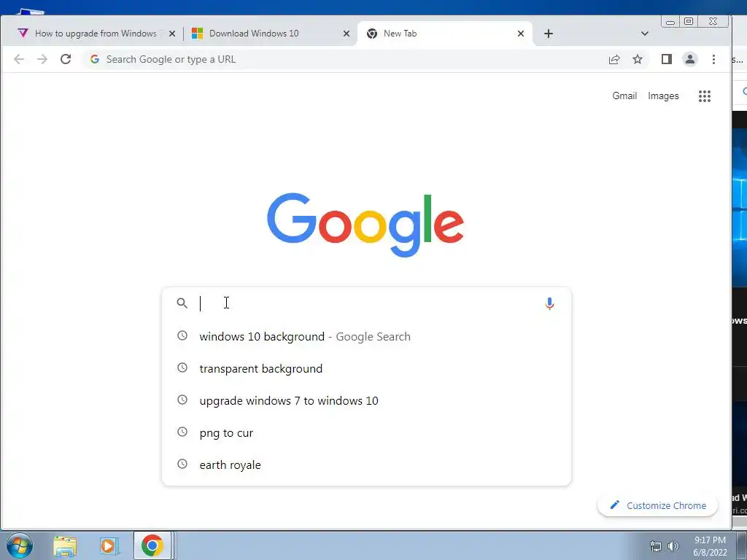Open the Images link

click(x=663, y=96)
